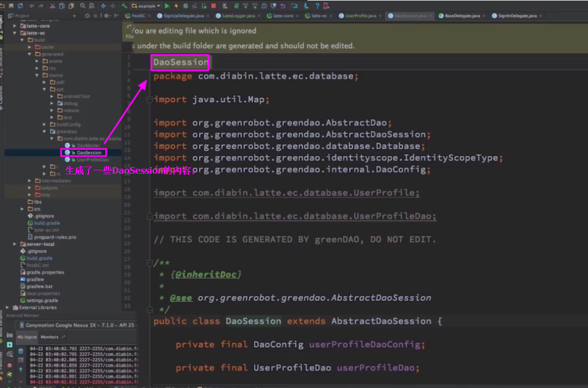Screen dimensions: 588x388
Task: Select UserProfileDao in the project tree
Action: (x=86, y=159)
